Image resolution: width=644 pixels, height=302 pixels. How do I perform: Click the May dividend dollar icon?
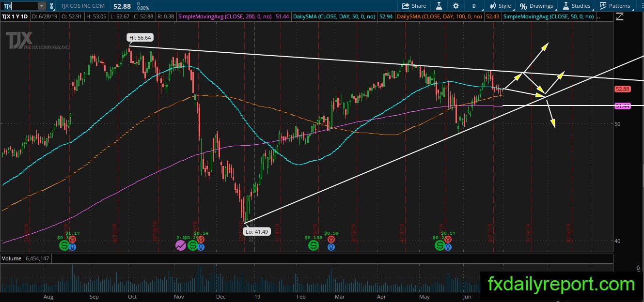[x=440, y=246]
